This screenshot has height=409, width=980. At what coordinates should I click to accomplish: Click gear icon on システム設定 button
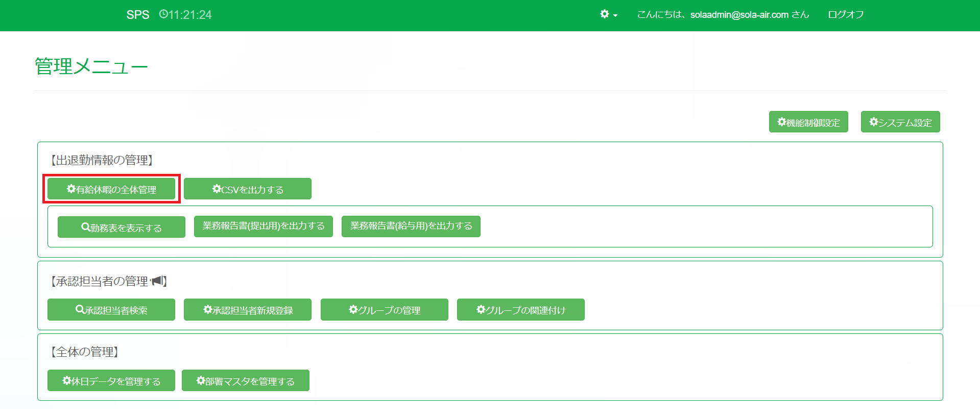coord(873,122)
